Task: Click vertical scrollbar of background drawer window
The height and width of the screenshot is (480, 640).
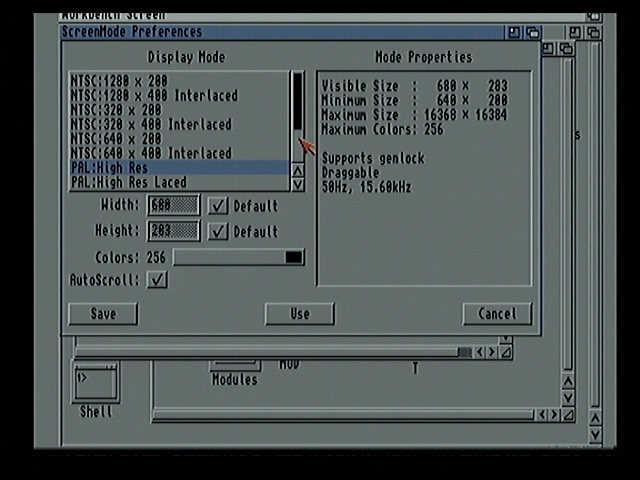Action: point(568,214)
